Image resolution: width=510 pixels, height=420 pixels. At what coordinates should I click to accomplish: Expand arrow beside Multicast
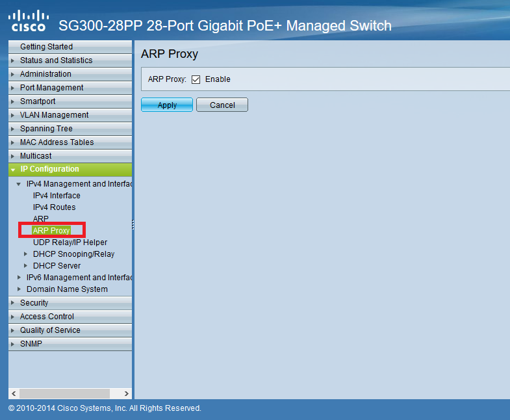point(13,156)
